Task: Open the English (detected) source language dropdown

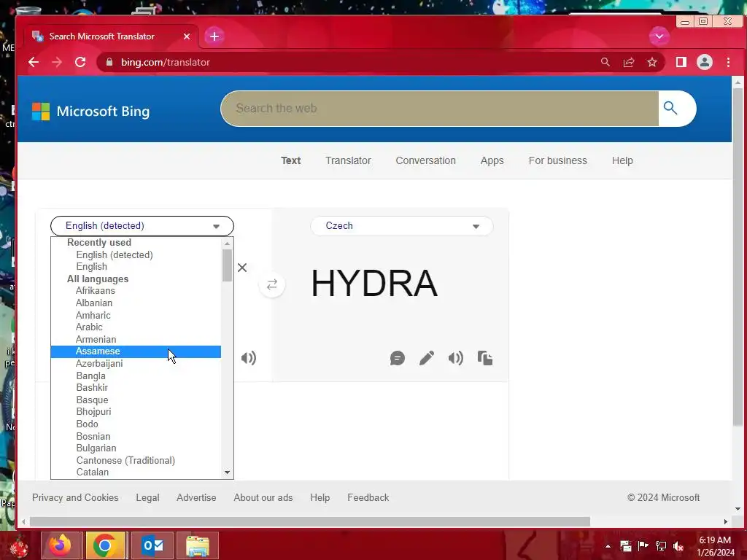Action: (x=142, y=226)
